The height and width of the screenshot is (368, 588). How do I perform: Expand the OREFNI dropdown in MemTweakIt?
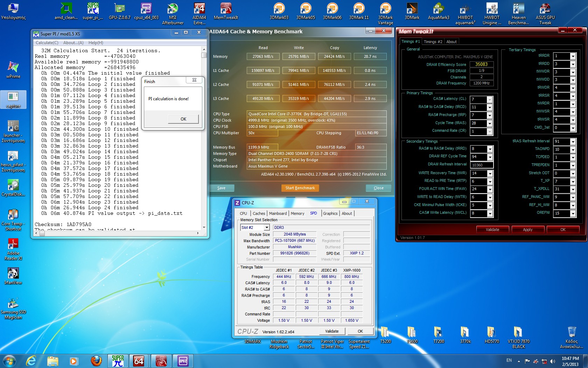(573, 213)
